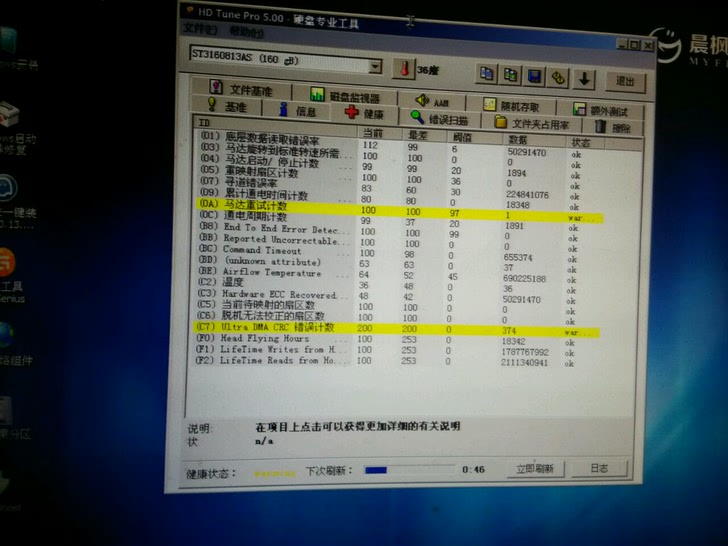Open the 额外测试 tab

[x=601, y=110]
